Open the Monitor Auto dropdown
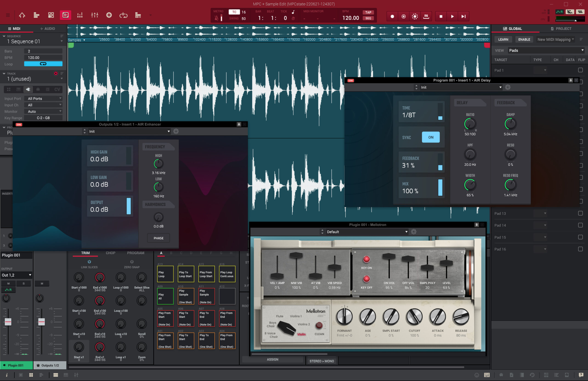 pos(43,112)
